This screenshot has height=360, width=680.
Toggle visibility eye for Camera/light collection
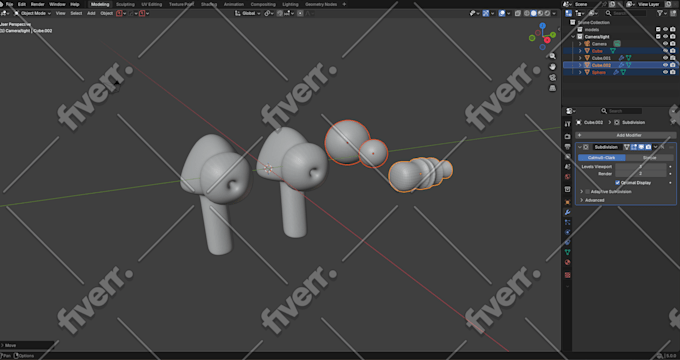click(665, 36)
